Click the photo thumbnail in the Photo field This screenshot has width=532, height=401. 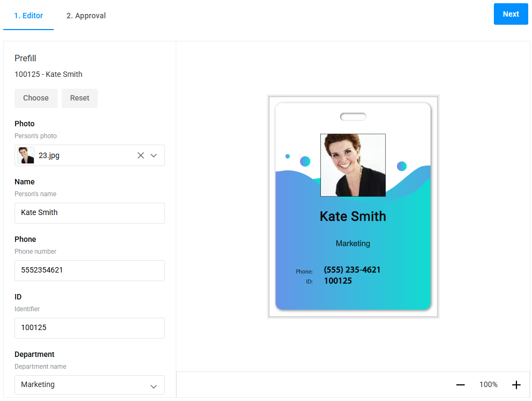pos(24,155)
